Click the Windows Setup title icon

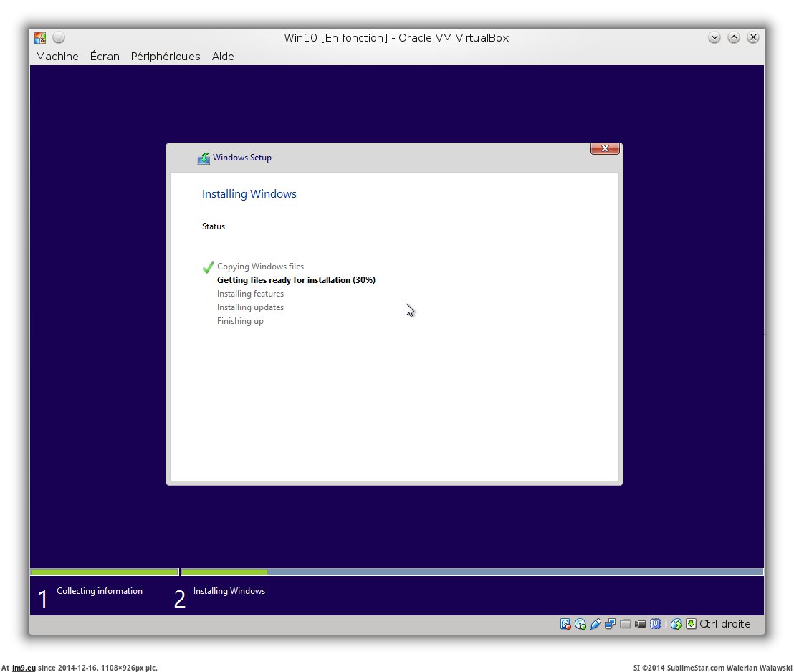tap(204, 158)
